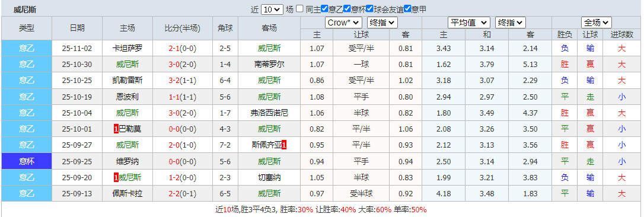Open the 3-0 score against 弗洛西诺尼
Viewport: 644px width, 217px height.
click(175, 113)
